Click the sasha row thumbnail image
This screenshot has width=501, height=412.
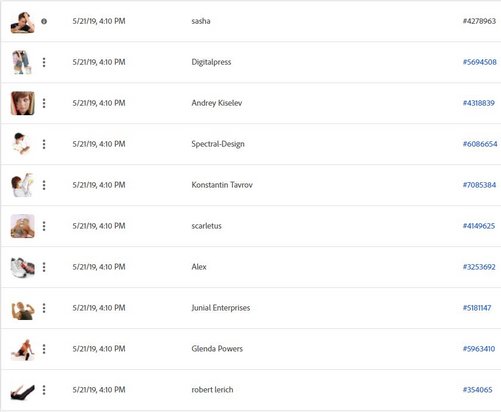pos(22,22)
